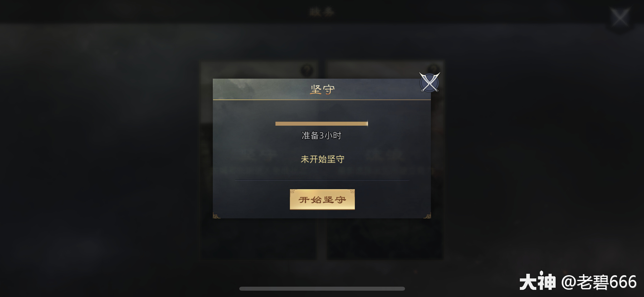
Task: Tap the home indicator bar at bottom
Action: (322, 288)
